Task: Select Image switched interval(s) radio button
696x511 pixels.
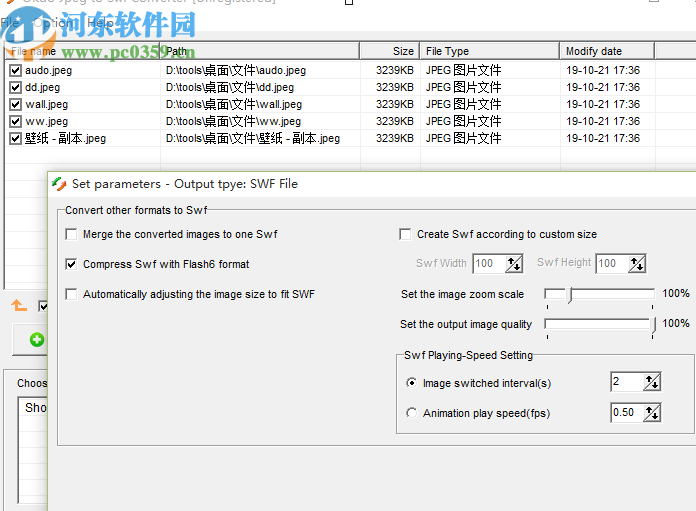Action: (x=411, y=383)
